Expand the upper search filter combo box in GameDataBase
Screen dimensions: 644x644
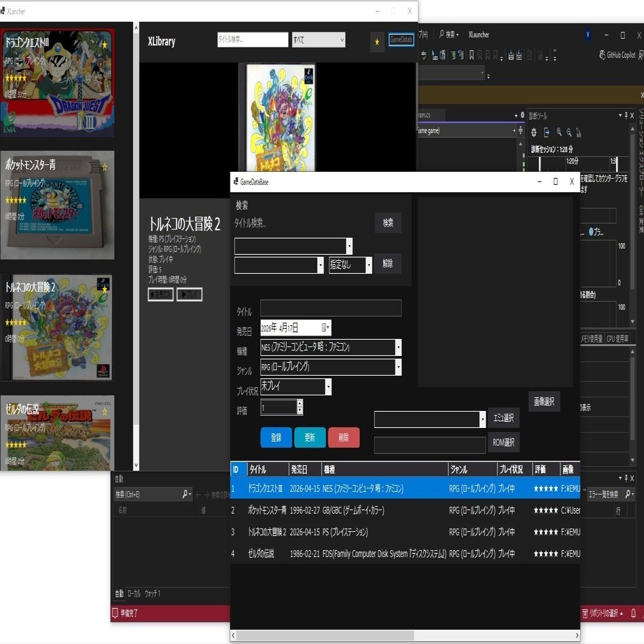[x=293, y=246]
